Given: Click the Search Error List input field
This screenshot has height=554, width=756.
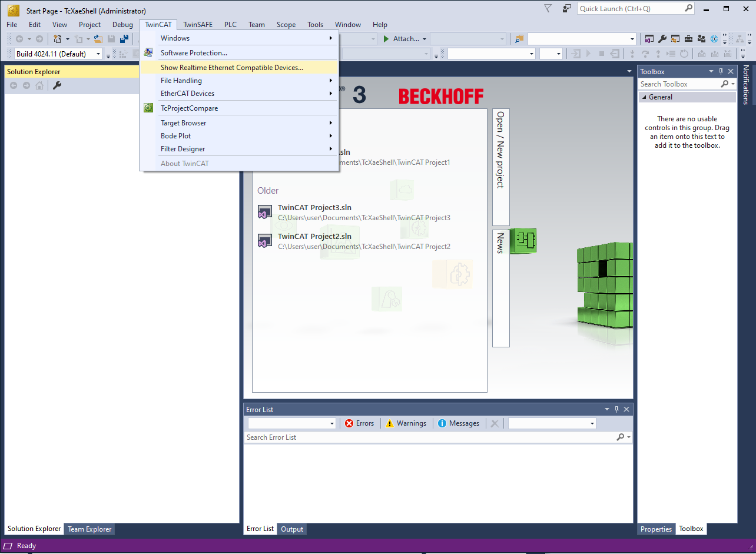Looking at the screenshot, I should [430, 437].
